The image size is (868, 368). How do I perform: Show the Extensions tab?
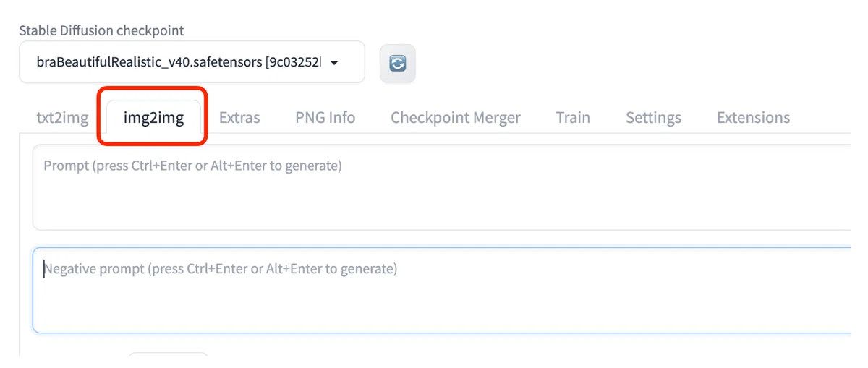click(753, 117)
